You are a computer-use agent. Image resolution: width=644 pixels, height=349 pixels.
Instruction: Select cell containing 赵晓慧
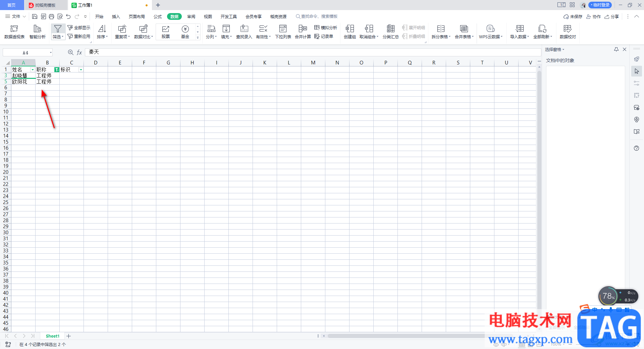tap(23, 76)
